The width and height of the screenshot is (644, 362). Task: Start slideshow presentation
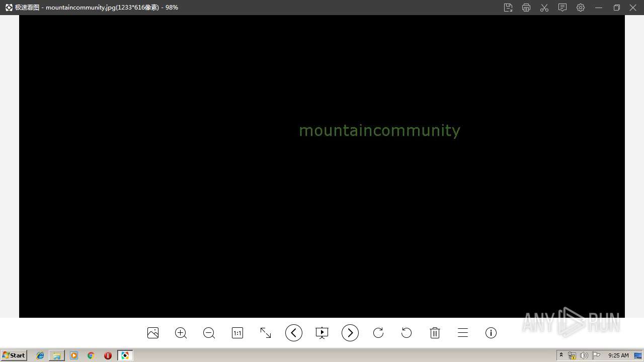(x=322, y=333)
